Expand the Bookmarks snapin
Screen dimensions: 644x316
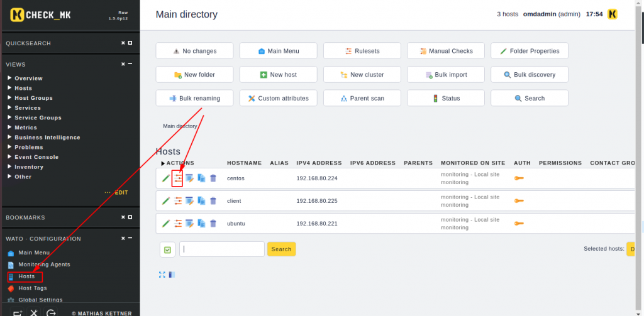coord(130,217)
